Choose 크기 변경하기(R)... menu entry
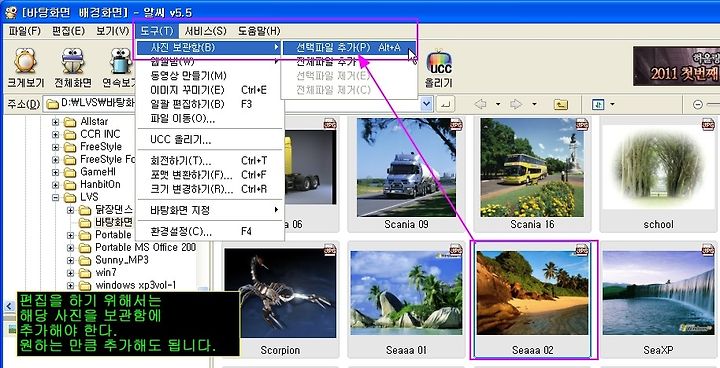Viewport: 720px width, 368px height. [x=209, y=189]
